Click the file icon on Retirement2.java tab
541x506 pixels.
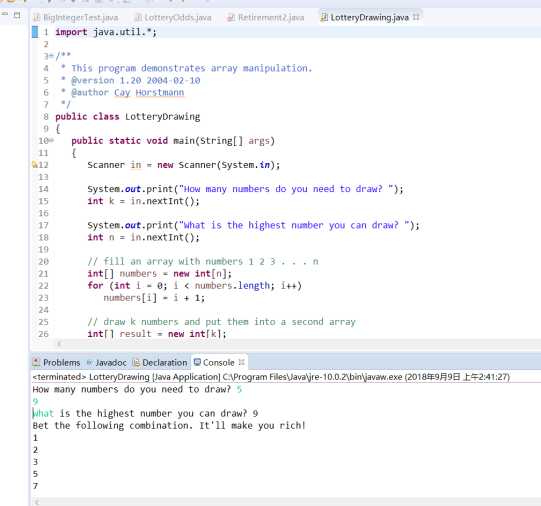[x=231, y=17]
